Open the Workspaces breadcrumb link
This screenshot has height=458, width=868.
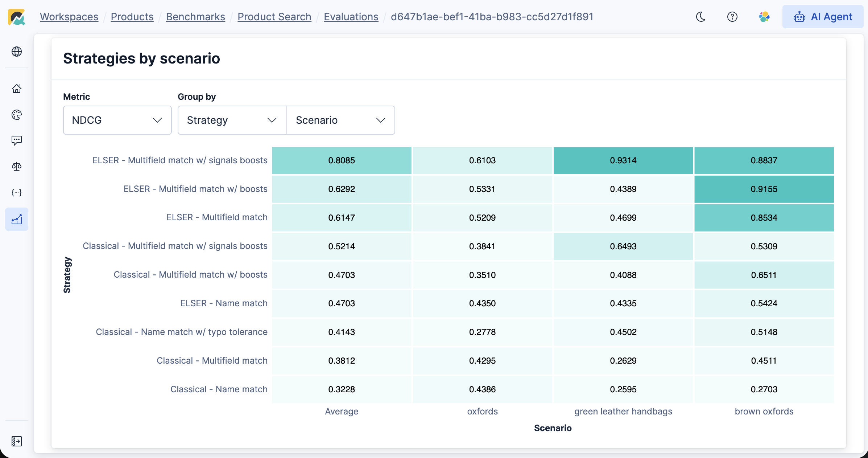69,17
